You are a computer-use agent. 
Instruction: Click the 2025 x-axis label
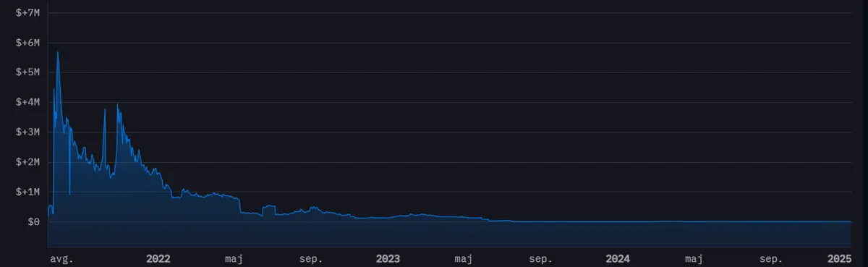pyautogui.click(x=840, y=258)
